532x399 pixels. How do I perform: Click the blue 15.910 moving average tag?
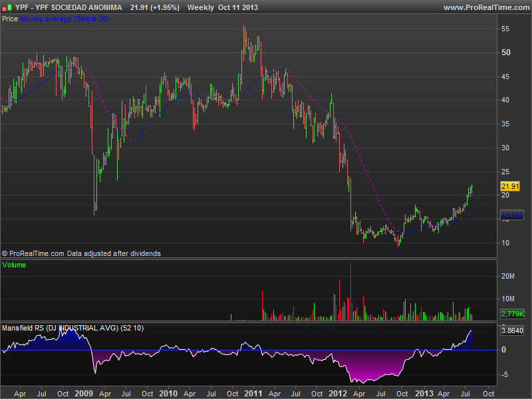pos(510,215)
